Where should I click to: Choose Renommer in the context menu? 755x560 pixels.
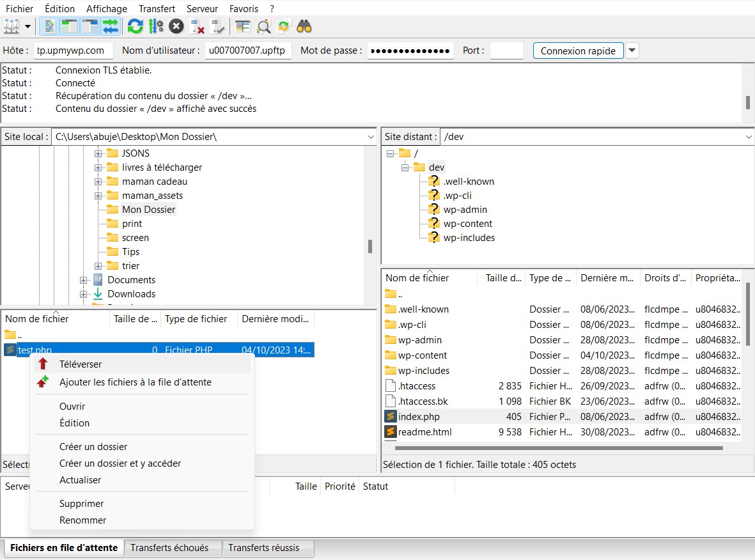[143, 520]
